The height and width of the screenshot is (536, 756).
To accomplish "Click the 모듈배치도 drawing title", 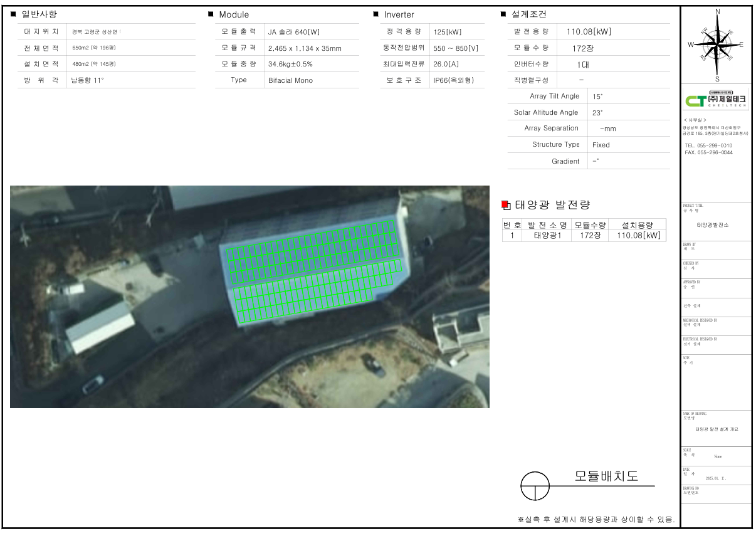I will tap(607, 476).
